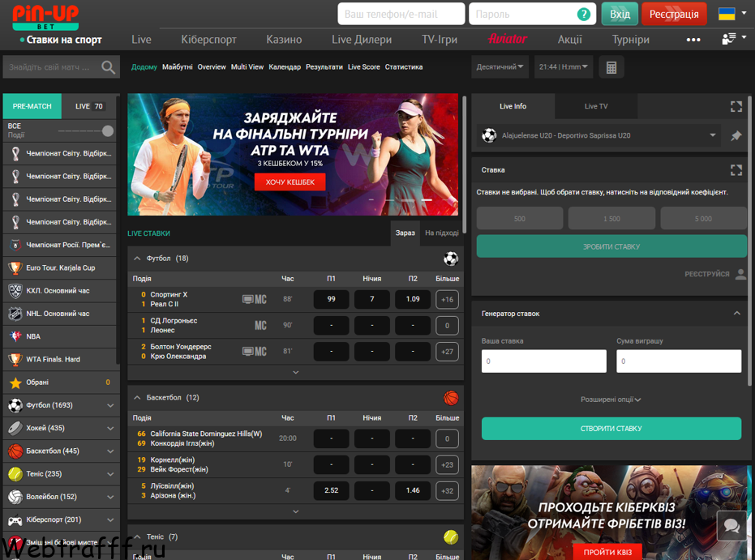Collapse the Генератор ставок panel
The width and height of the screenshot is (755, 560).
tap(736, 313)
